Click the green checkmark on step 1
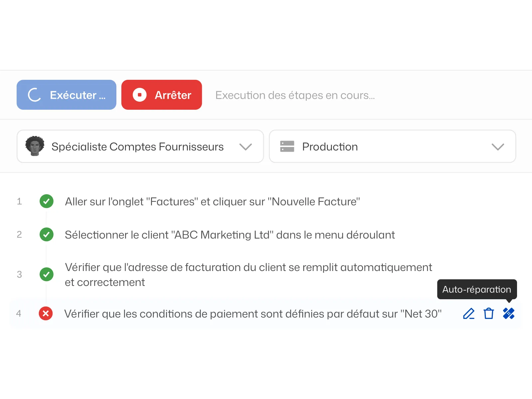This screenshot has width=532, height=399. tap(47, 201)
